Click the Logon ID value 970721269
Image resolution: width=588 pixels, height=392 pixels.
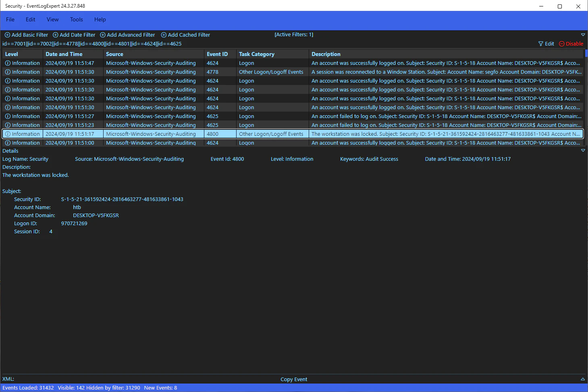pyautogui.click(x=74, y=224)
